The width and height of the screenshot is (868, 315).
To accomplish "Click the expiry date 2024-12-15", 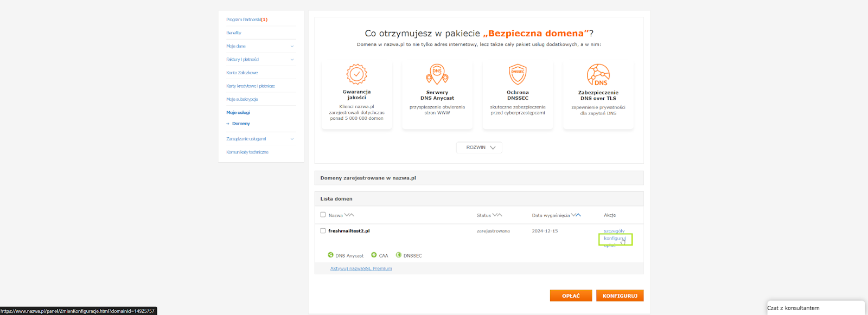I will 545,231.
